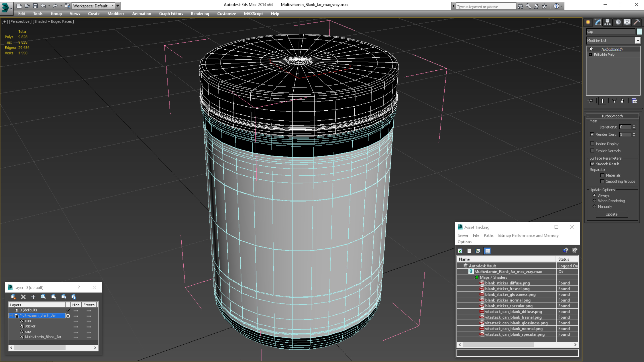The height and width of the screenshot is (362, 644).
Task: Switch to the Utilities panel hammer icon
Action: point(636,22)
